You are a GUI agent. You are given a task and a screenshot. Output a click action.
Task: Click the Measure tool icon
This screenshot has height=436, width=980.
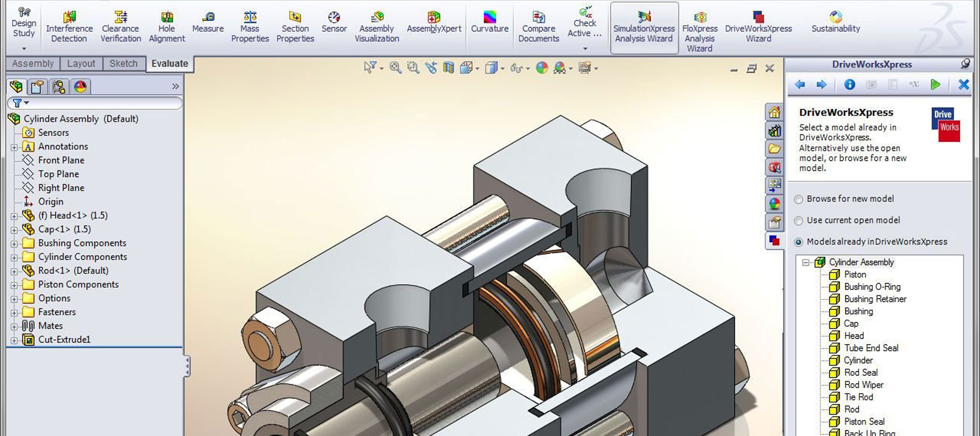208,17
